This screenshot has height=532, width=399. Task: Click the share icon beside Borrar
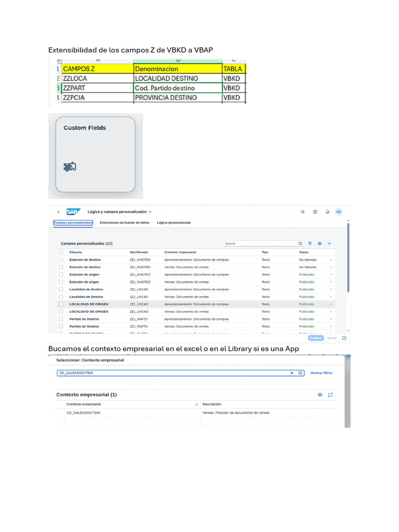344,338
